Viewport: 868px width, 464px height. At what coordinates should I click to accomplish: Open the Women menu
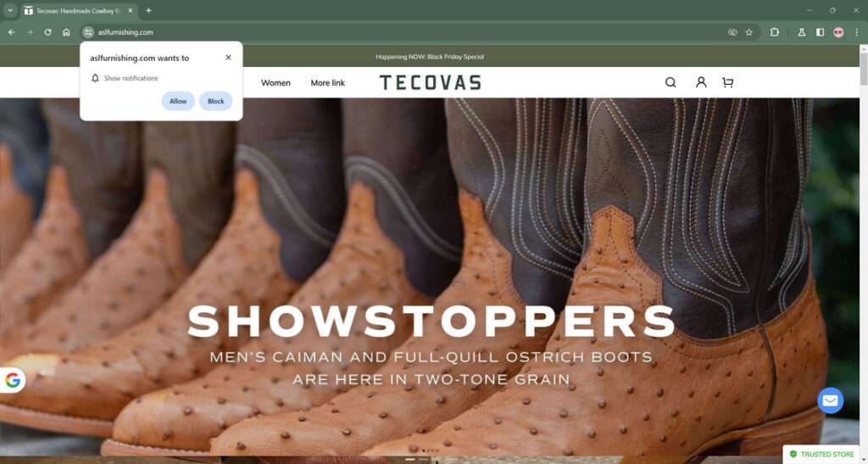(x=275, y=83)
